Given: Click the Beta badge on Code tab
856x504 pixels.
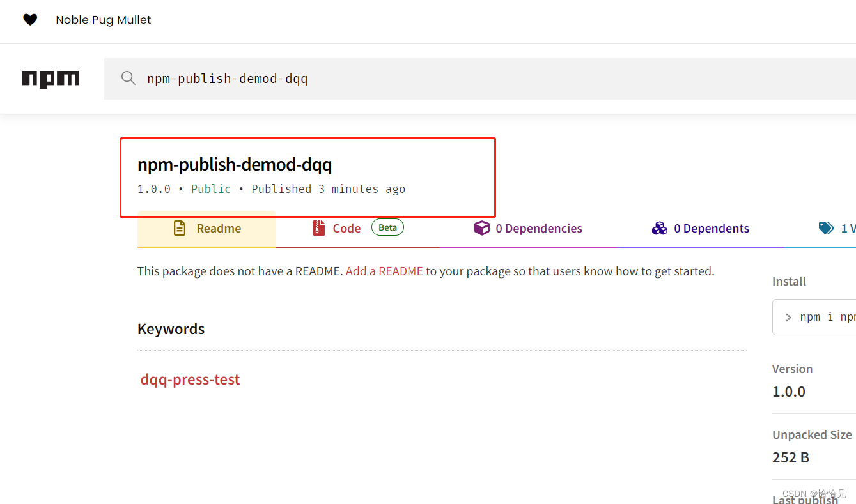Looking at the screenshot, I should pyautogui.click(x=387, y=227).
